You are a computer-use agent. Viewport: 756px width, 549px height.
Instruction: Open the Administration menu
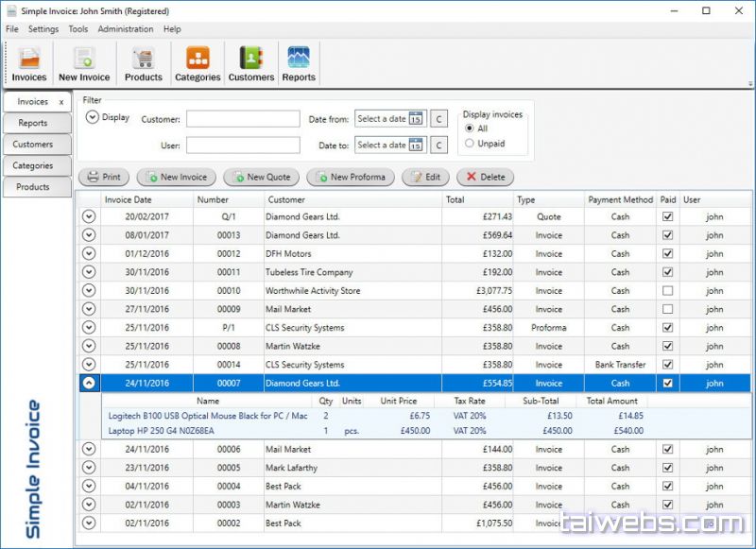click(x=125, y=29)
